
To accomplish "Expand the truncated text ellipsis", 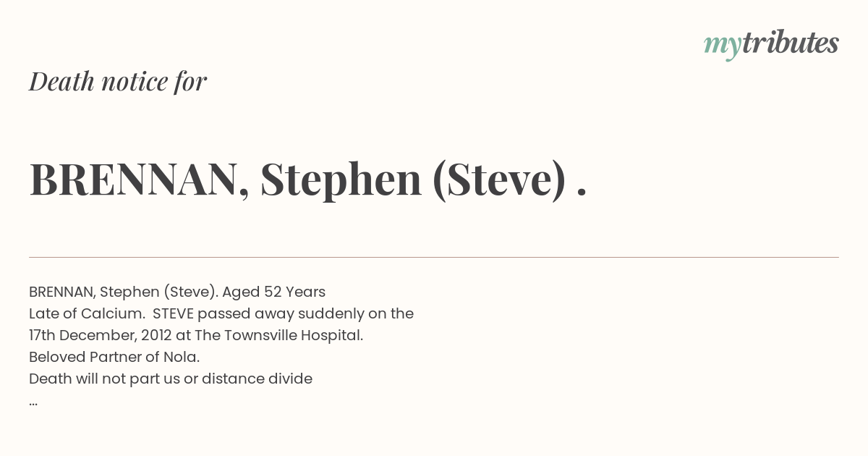I will point(33,402).
